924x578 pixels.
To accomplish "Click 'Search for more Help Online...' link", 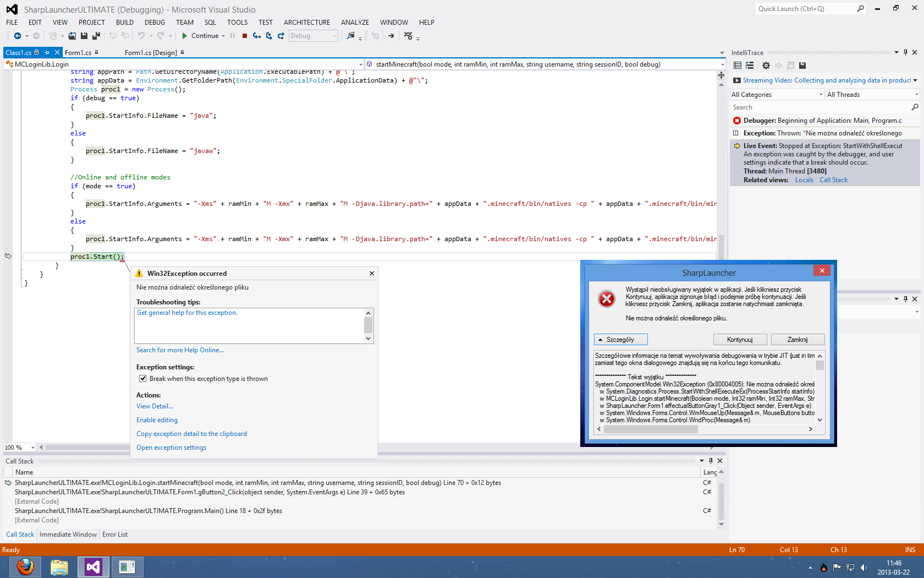I will 180,350.
